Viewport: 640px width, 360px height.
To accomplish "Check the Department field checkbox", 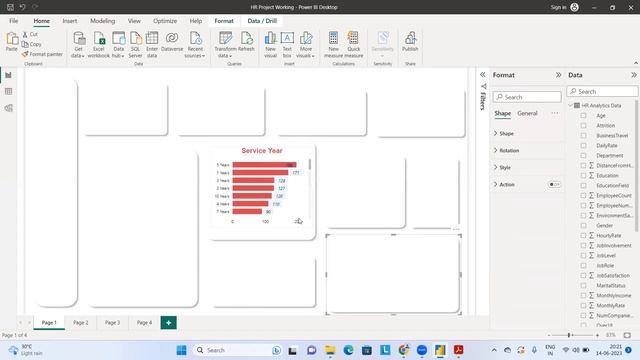I will tap(583, 156).
